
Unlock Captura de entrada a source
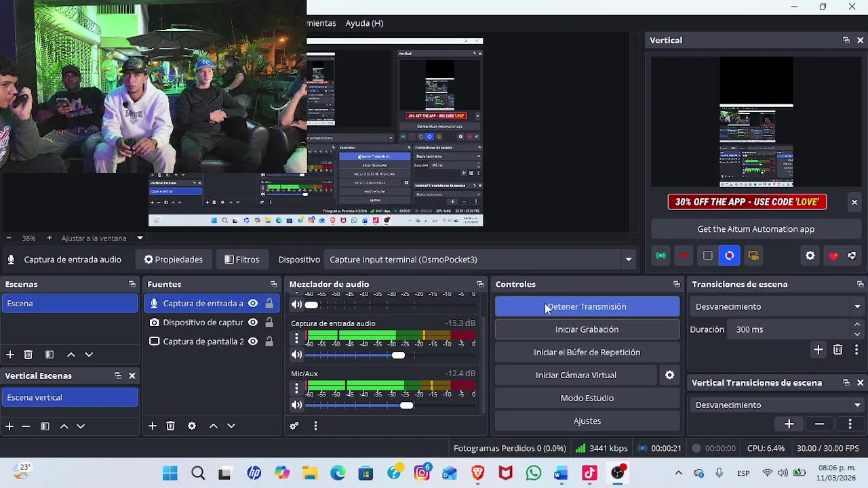click(x=269, y=304)
